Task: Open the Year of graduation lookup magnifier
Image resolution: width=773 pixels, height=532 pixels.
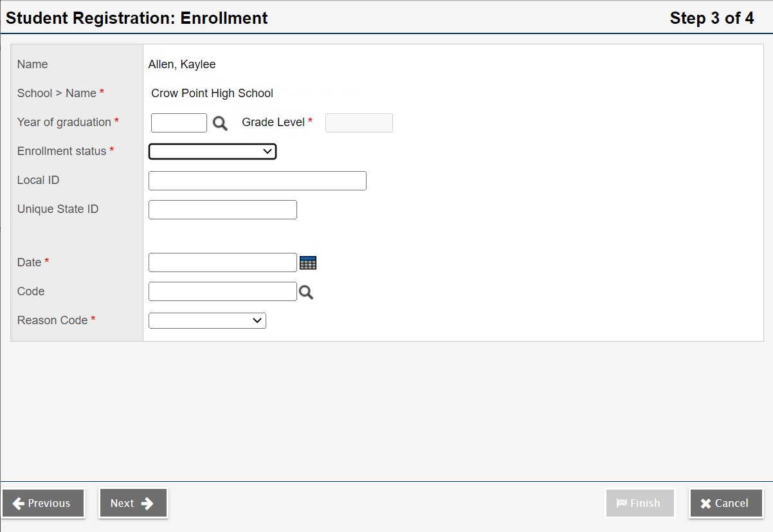Action: pyautogui.click(x=220, y=123)
